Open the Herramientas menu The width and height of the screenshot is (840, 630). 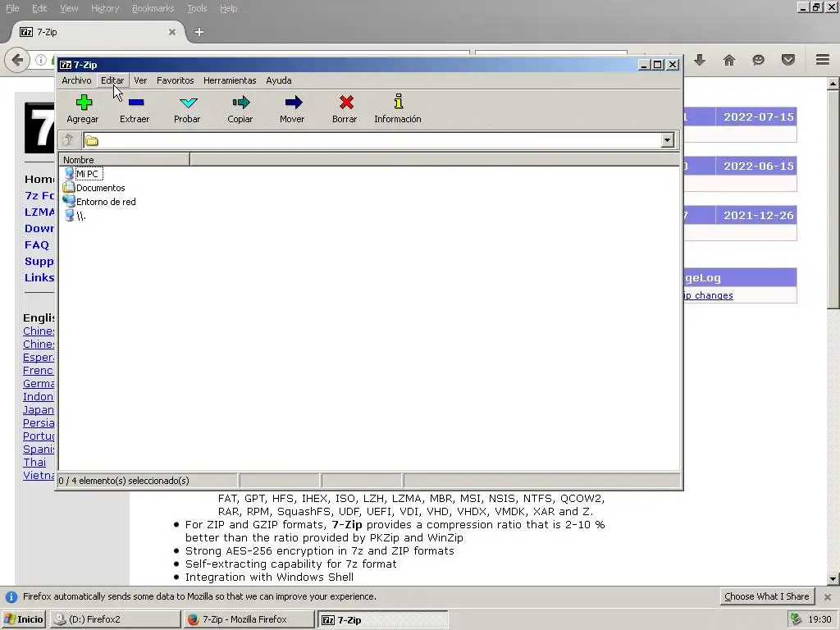(x=230, y=80)
